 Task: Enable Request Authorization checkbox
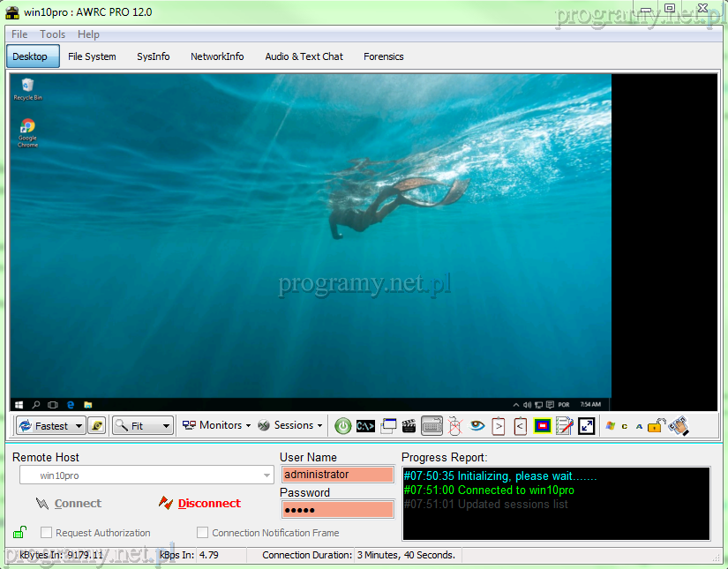tap(47, 533)
